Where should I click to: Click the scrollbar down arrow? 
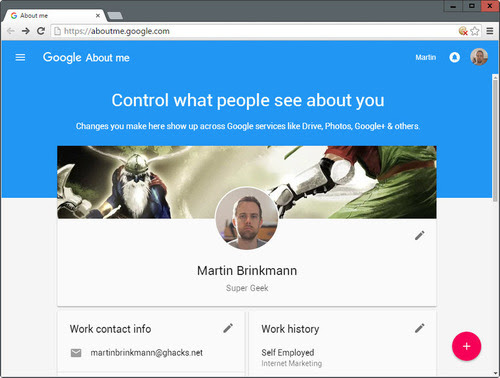click(x=495, y=373)
